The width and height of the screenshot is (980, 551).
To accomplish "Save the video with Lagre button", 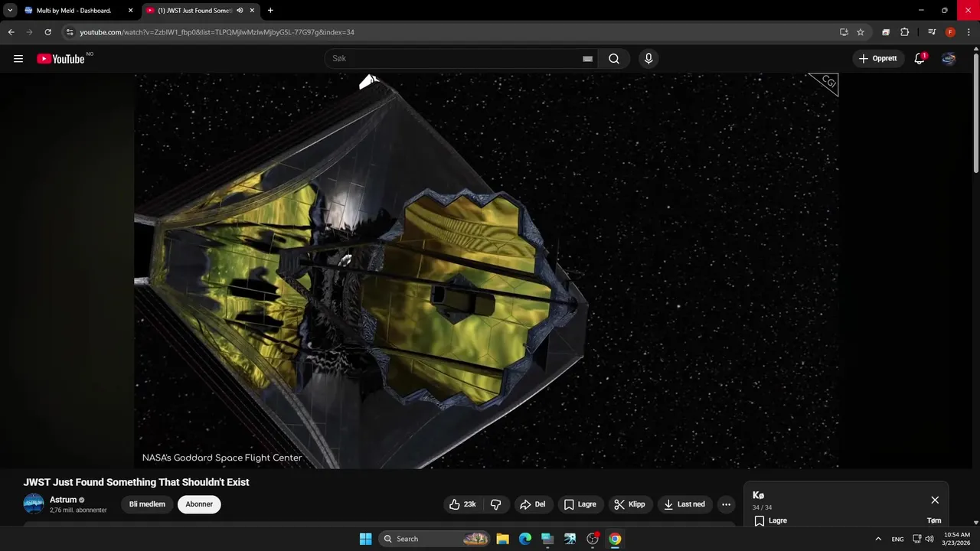I will 580,504.
